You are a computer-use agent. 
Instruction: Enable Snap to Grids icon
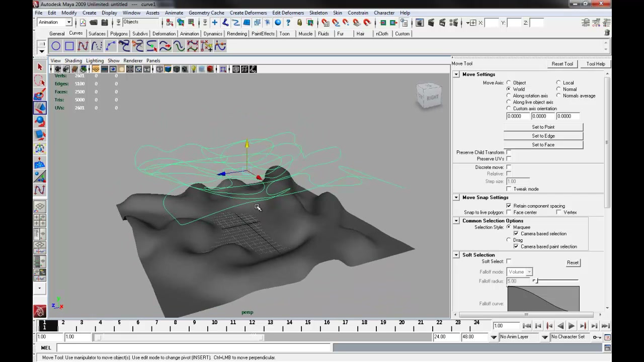[326, 23]
